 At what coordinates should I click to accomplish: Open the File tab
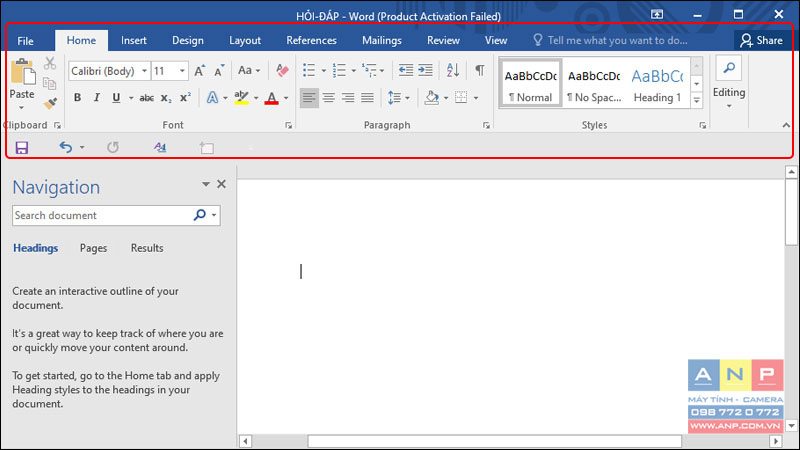tap(25, 41)
